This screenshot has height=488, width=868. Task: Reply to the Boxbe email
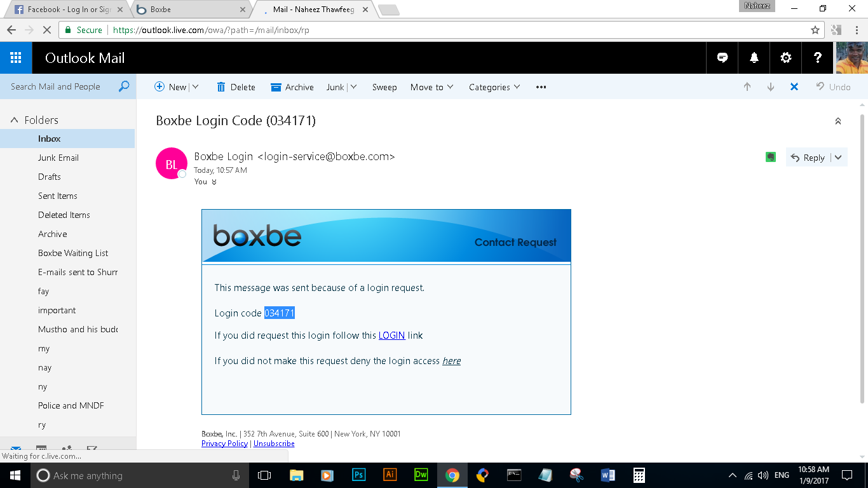tap(808, 158)
